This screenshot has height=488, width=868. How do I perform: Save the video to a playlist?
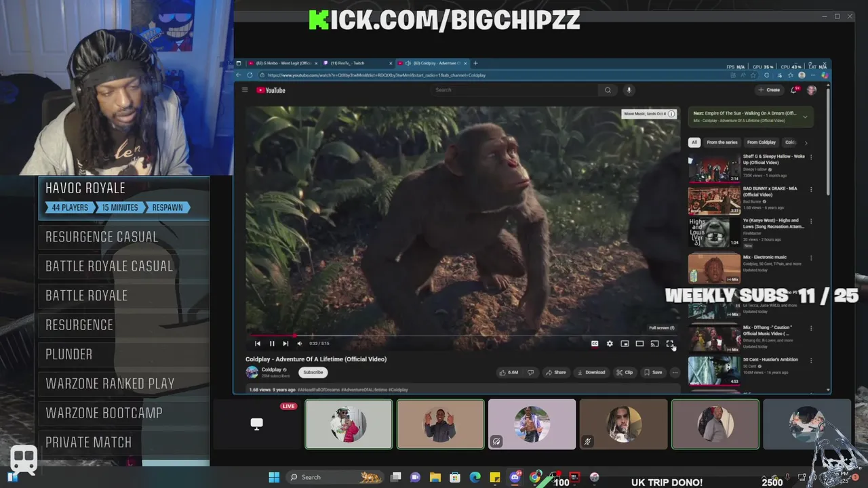(653, 372)
